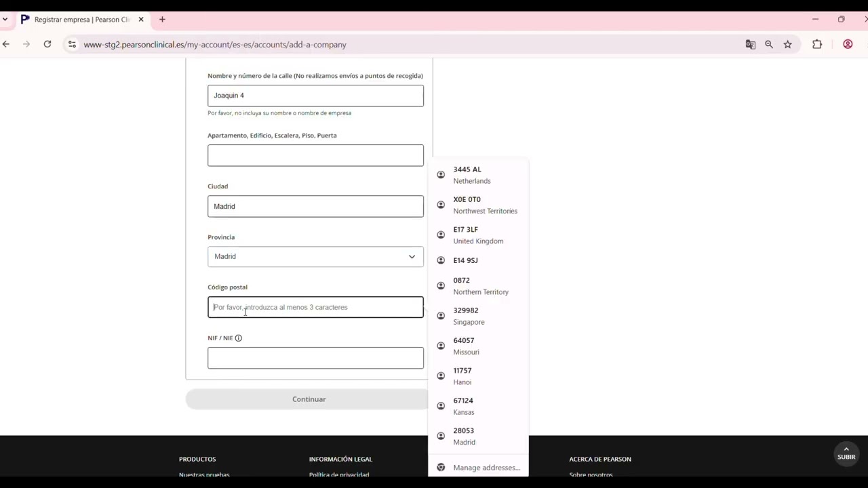This screenshot has height=488, width=868.
Task: Open Política de privacidad footer link
Action: pos(339,474)
